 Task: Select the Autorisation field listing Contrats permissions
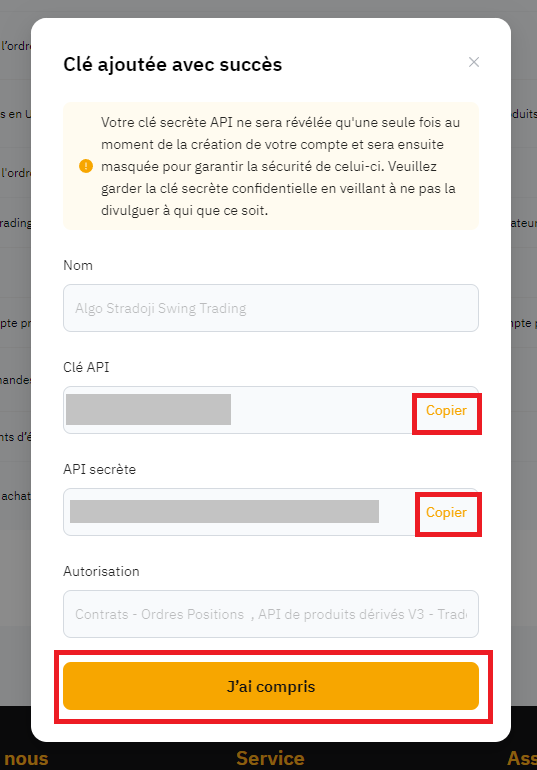click(x=271, y=614)
